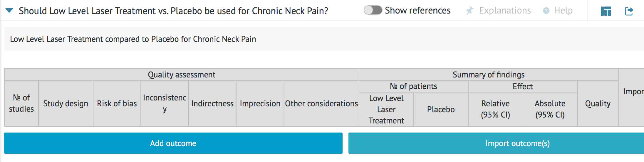Select the Inconsistency column header
Image resolution: width=644 pixels, height=162 pixels.
click(x=165, y=103)
